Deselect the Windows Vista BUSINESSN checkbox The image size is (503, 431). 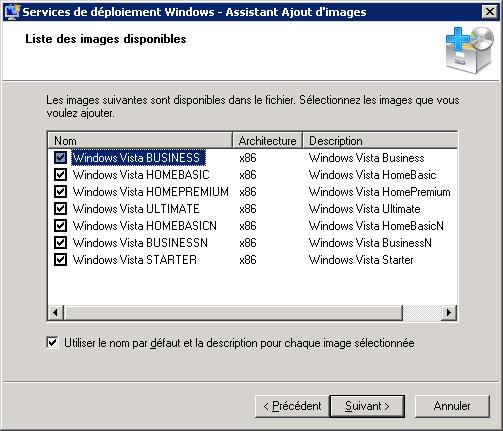(x=60, y=243)
